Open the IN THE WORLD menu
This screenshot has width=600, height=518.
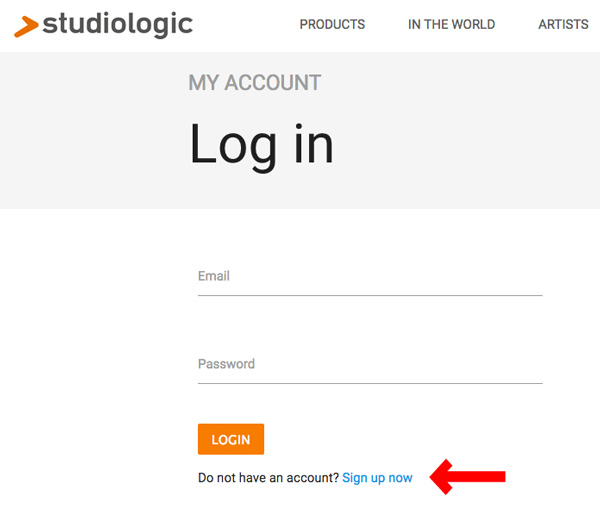[451, 24]
